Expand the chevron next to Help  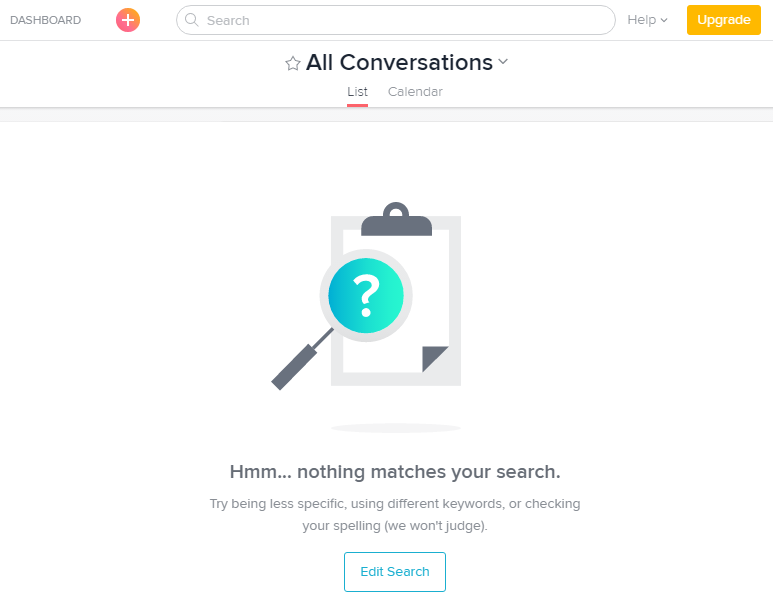(x=664, y=20)
